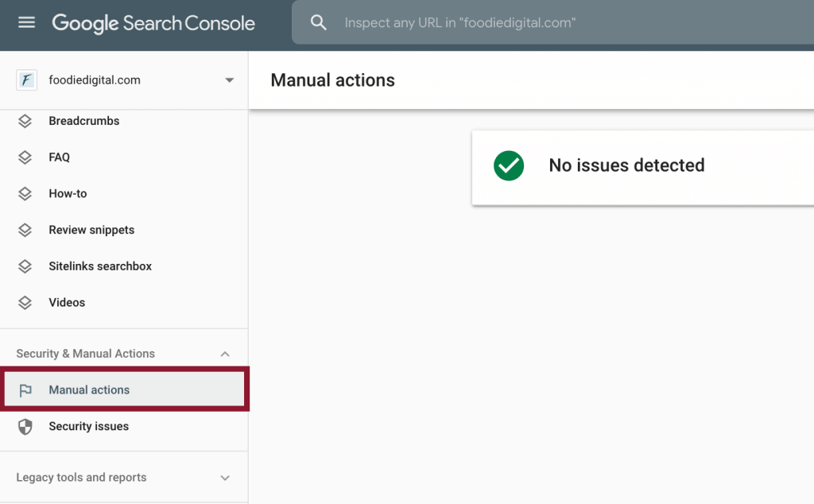Image resolution: width=814 pixels, height=504 pixels.
Task: Click the Google Search Console logo
Action: point(153,23)
